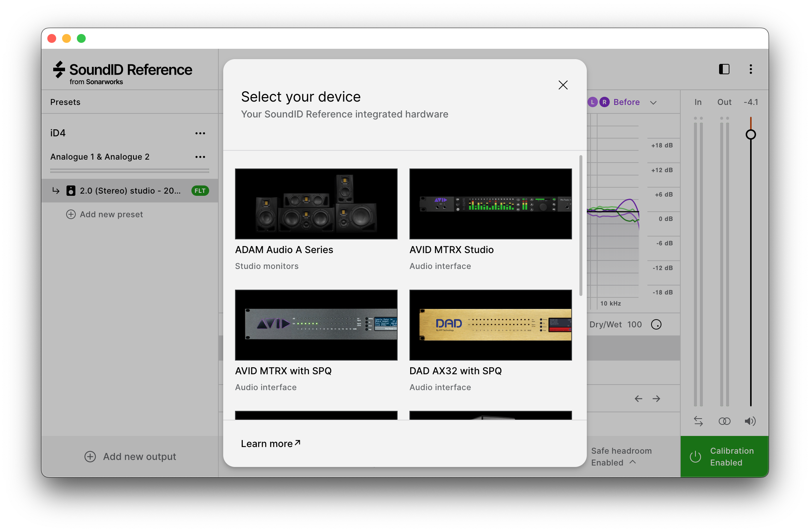Click the ADAM Audio A Series title
The width and height of the screenshot is (810, 532).
tap(284, 250)
